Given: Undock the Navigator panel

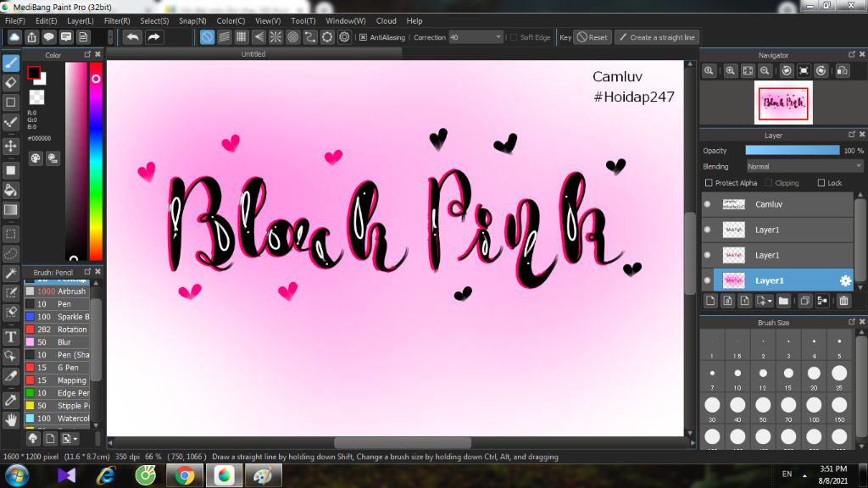Looking at the screenshot, I should point(851,54).
